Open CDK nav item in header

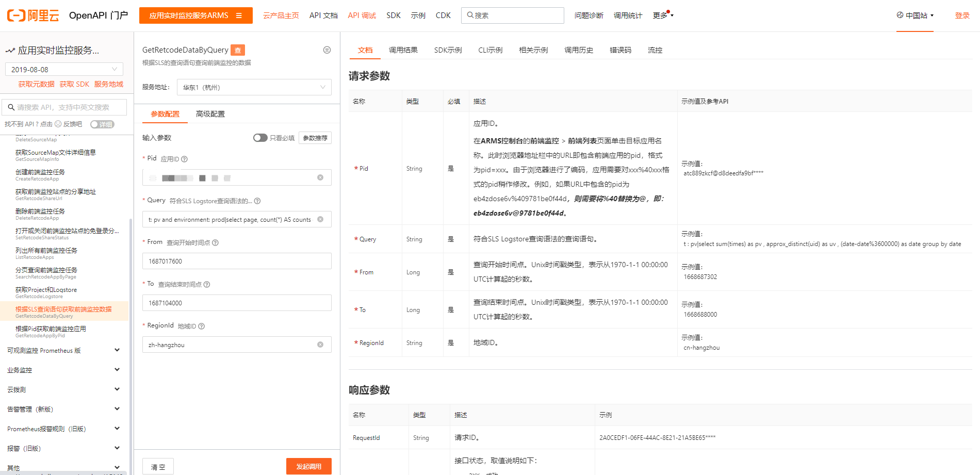click(x=443, y=15)
